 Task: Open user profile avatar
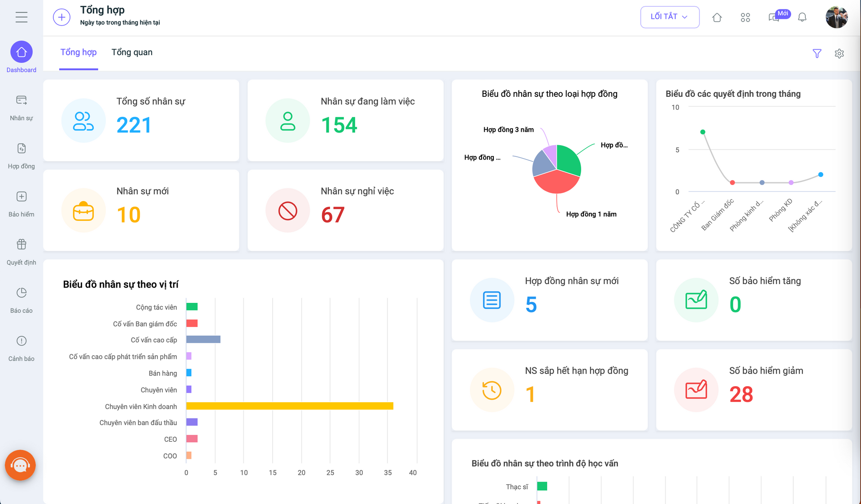pos(836,17)
